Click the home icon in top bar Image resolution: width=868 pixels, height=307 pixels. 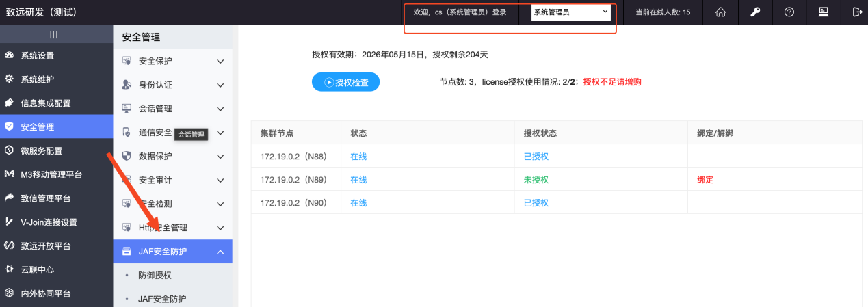[720, 12]
